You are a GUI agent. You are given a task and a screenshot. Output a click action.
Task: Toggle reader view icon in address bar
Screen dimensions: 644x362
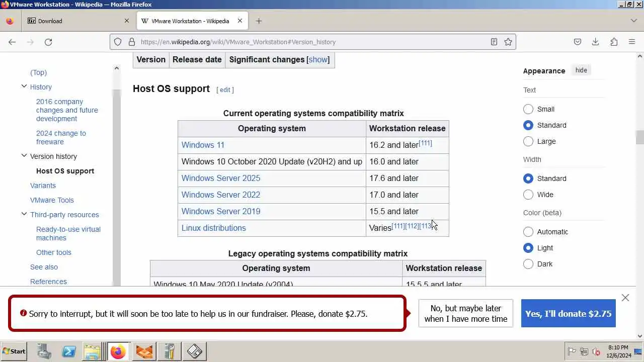coord(494,42)
